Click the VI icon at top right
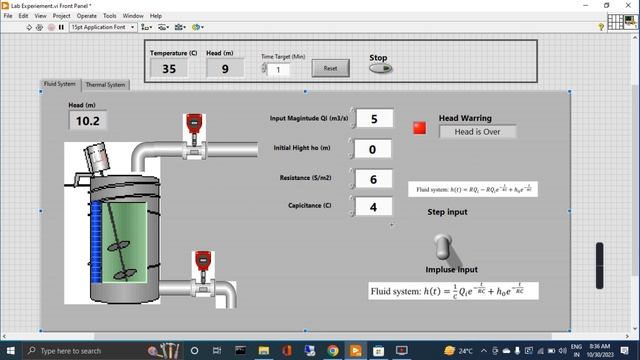Viewport: 640px width, 360px height. click(x=631, y=21)
